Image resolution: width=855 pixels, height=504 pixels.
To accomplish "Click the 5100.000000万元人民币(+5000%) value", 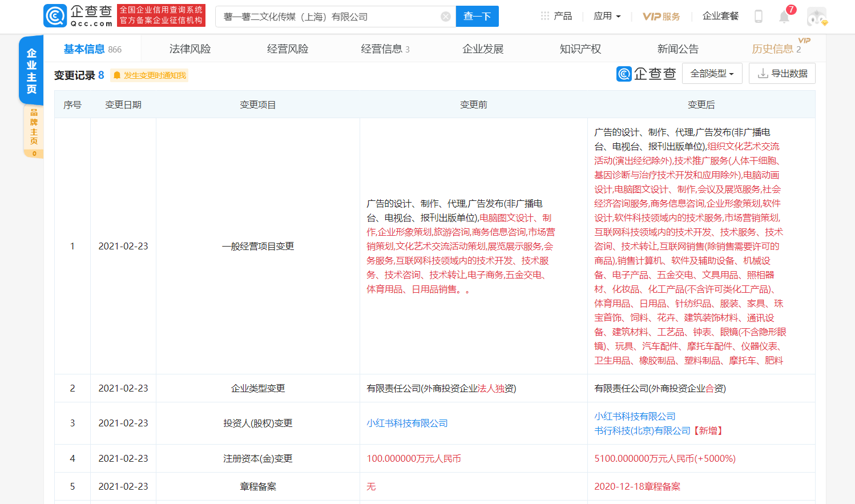I will pos(665,459).
